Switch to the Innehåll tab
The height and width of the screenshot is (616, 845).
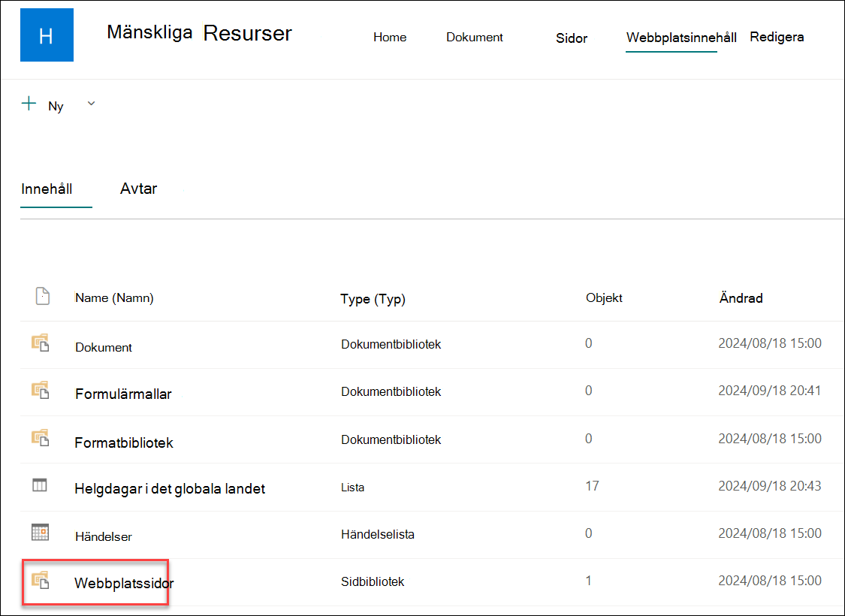(47, 189)
